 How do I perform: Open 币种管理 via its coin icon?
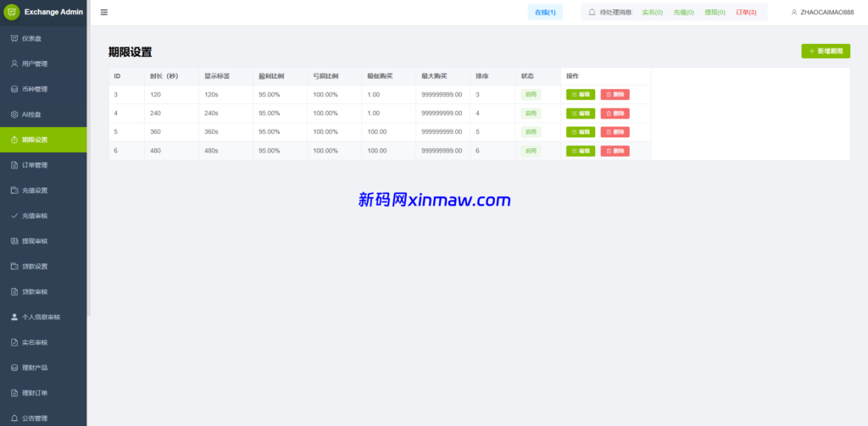(14, 89)
